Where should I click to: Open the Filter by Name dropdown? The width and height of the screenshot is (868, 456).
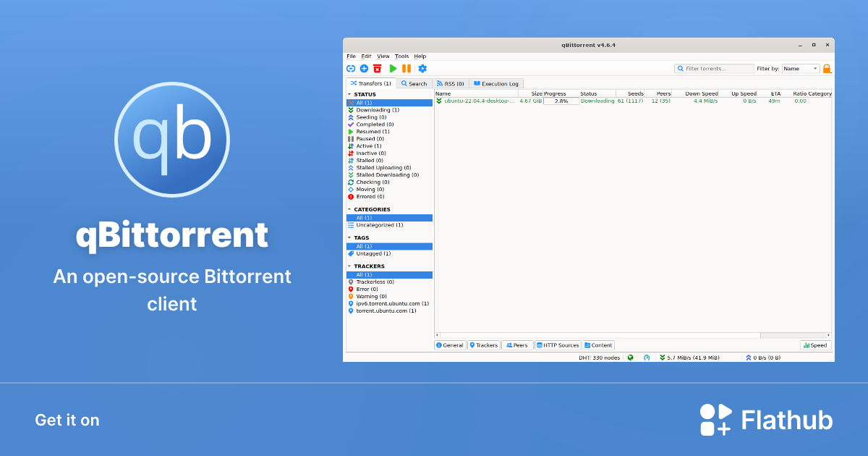[x=800, y=68]
